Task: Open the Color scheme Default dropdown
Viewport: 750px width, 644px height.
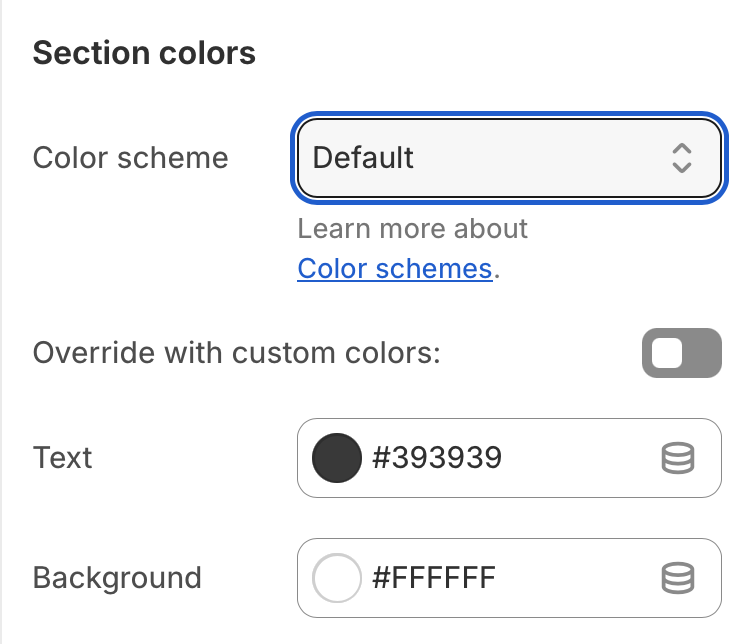Action: [x=509, y=158]
